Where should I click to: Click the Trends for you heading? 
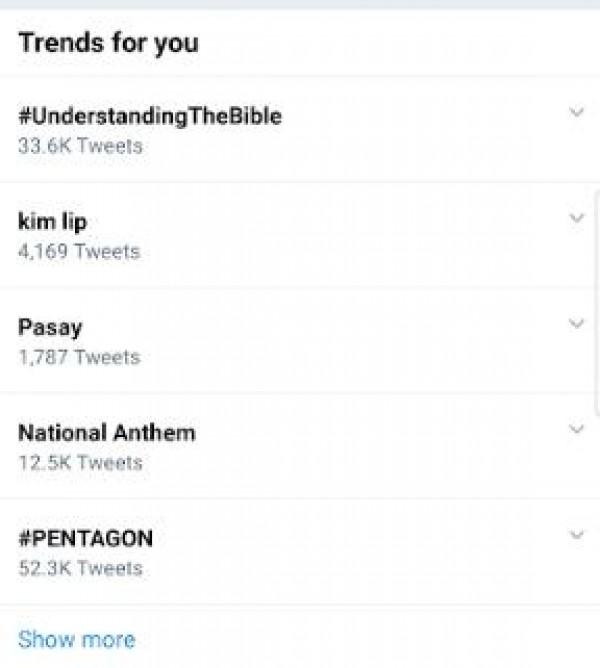tap(108, 43)
